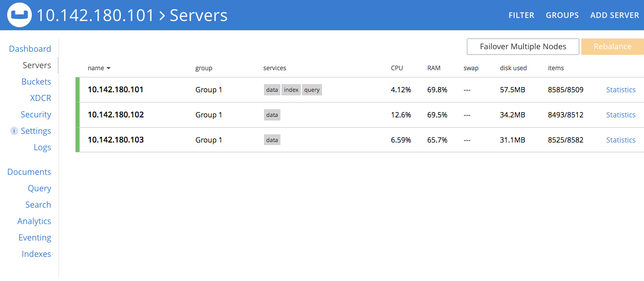This screenshot has height=281, width=644.
Task: Open the XDCR sidebar section
Action: coord(40,98)
